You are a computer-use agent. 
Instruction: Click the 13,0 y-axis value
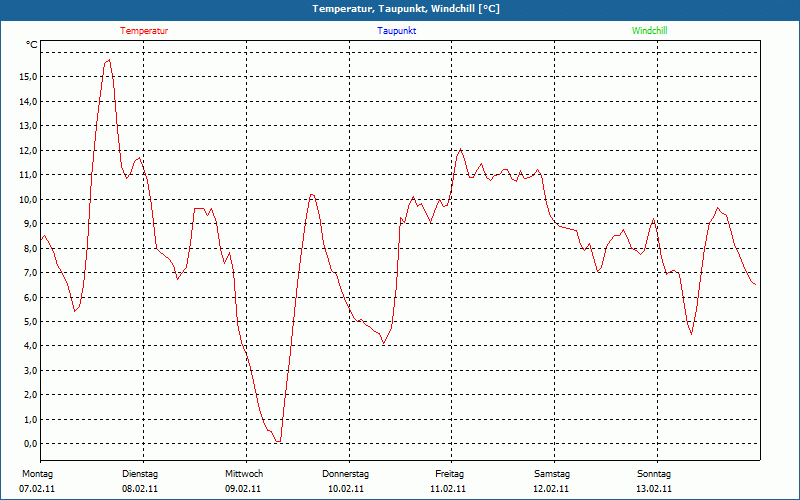point(28,126)
